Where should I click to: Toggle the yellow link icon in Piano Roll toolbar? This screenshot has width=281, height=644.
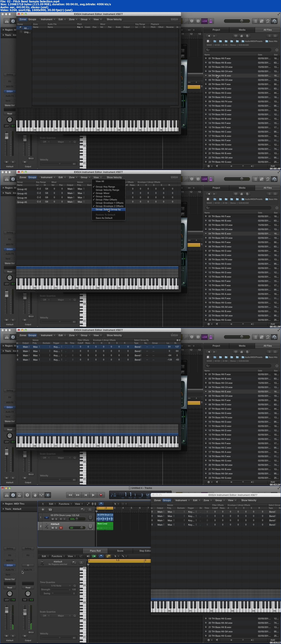108,556
